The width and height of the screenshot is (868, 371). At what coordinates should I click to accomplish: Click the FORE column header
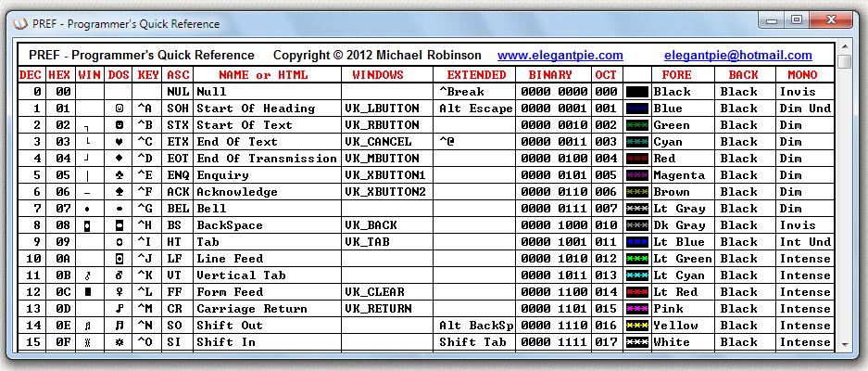tap(683, 75)
